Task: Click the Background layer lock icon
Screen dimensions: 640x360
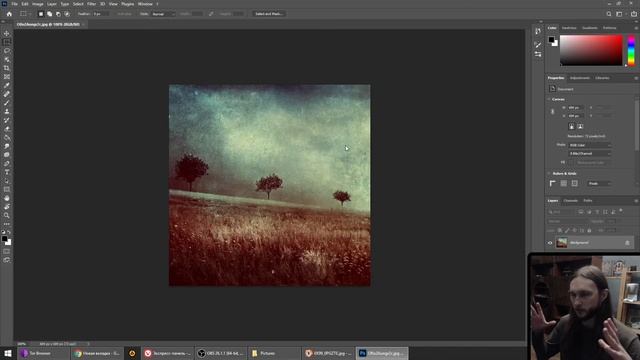Action: tap(627, 243)
